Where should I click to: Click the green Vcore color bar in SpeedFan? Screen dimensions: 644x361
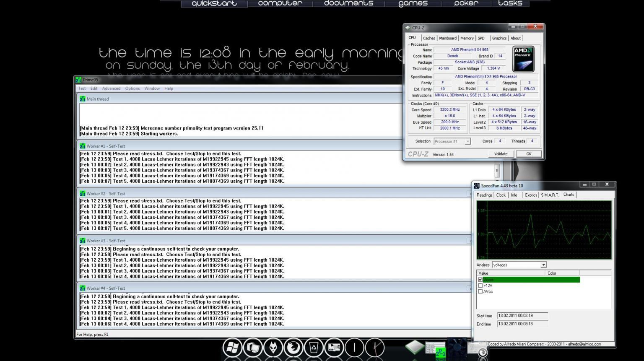[x=532, y=280]
